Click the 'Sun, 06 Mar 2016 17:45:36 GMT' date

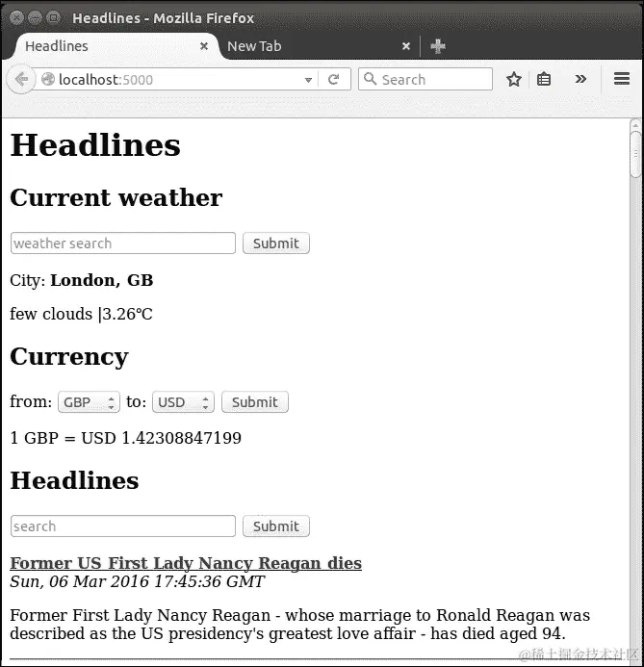click(x=137, y=581)
